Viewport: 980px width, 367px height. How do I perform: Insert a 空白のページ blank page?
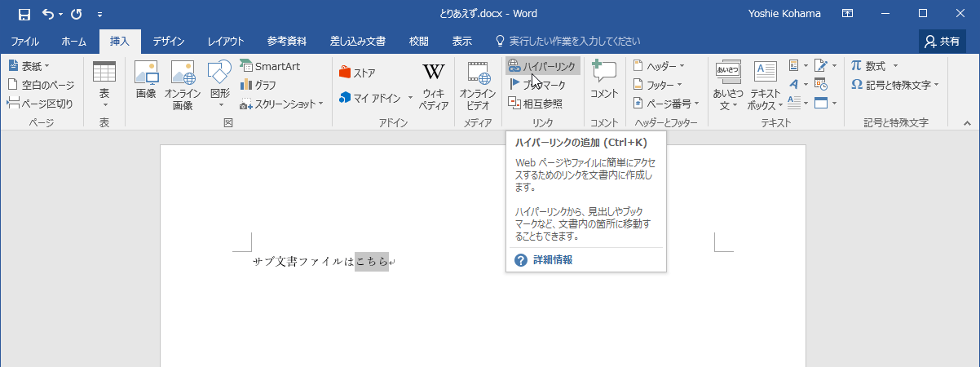[41, 85]
